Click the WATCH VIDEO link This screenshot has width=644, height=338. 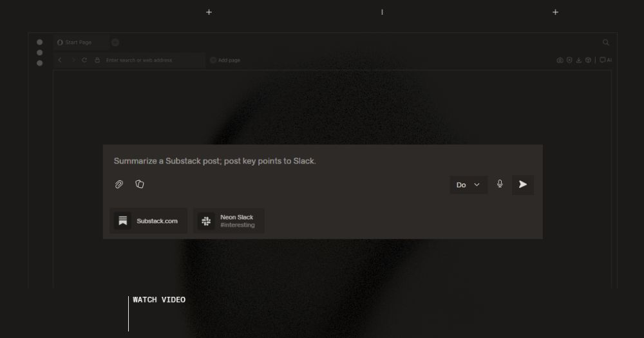click(159, 300)
